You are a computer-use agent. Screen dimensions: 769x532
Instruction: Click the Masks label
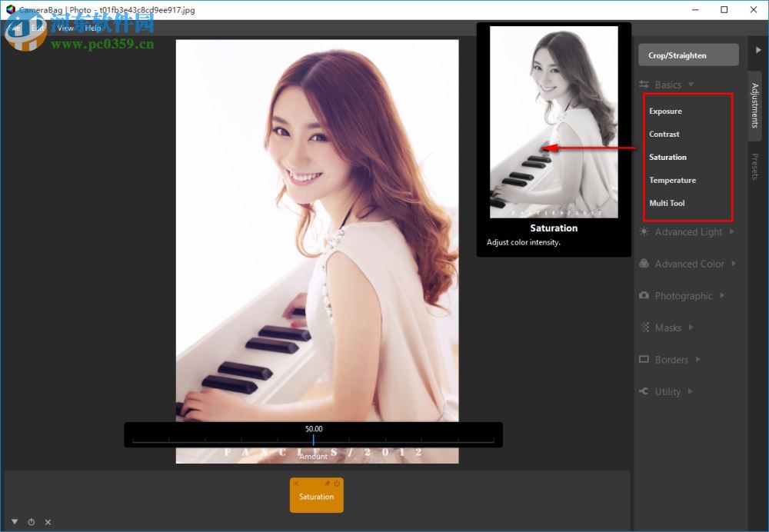coord(668,328)
